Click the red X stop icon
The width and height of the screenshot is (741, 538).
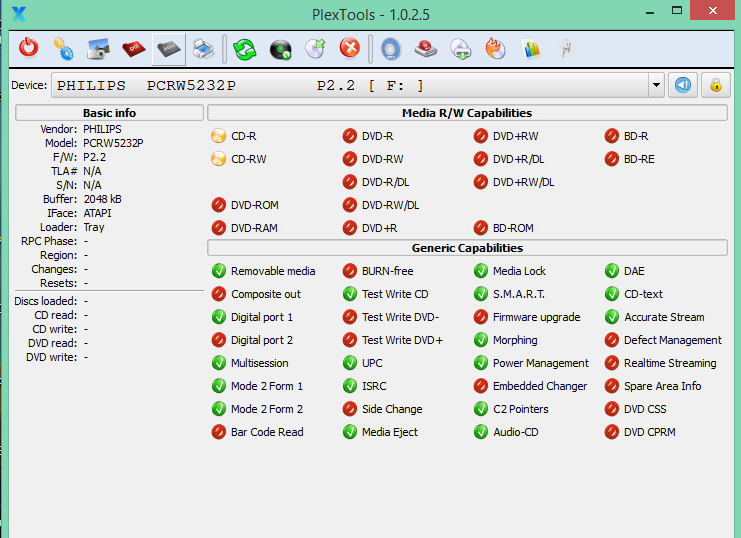coord(350,48)
